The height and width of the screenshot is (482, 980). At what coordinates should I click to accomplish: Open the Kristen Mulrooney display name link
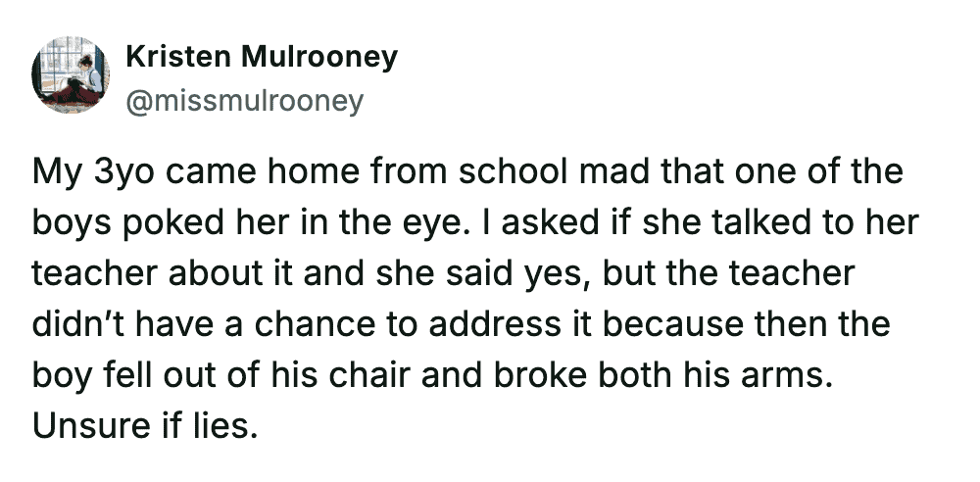tap(262, 57)
